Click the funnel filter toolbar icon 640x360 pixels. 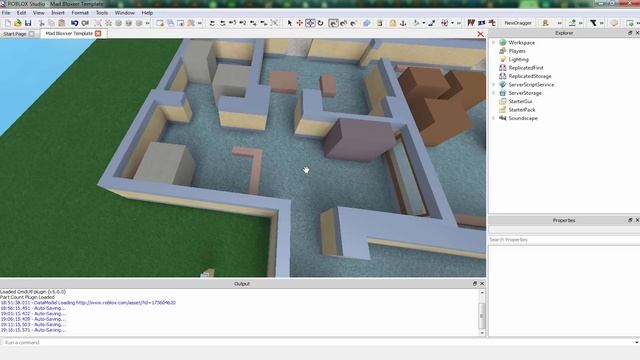pos(593,23)
